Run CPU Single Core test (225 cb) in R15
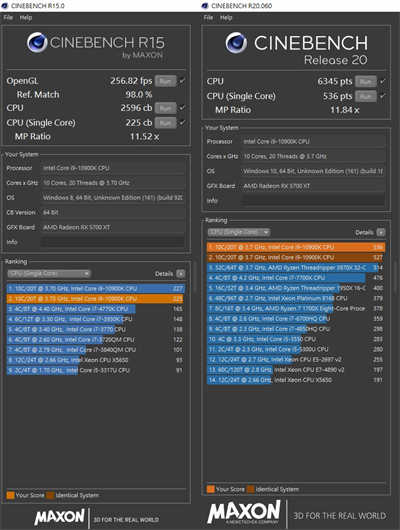This screenshot has height=530, width=400. (165, 123)
